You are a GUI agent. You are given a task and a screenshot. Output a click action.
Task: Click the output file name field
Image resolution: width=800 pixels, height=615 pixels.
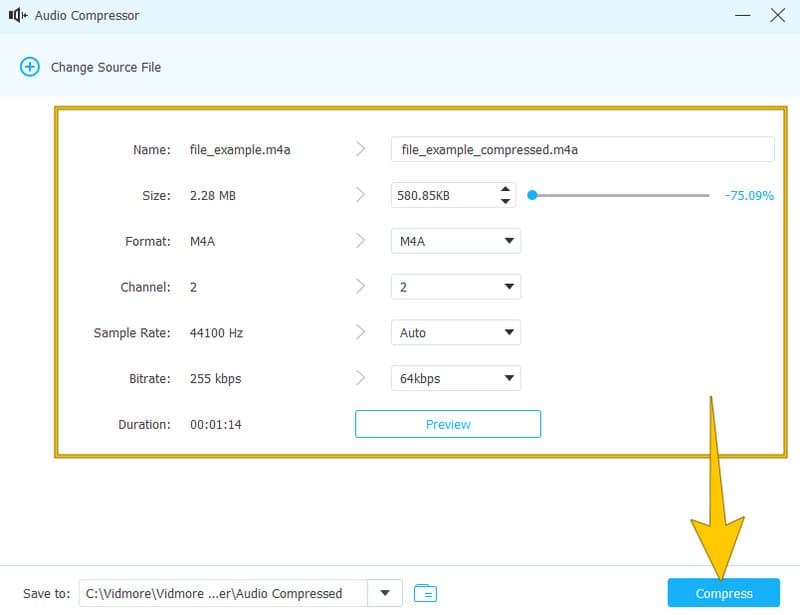[582, 150]
